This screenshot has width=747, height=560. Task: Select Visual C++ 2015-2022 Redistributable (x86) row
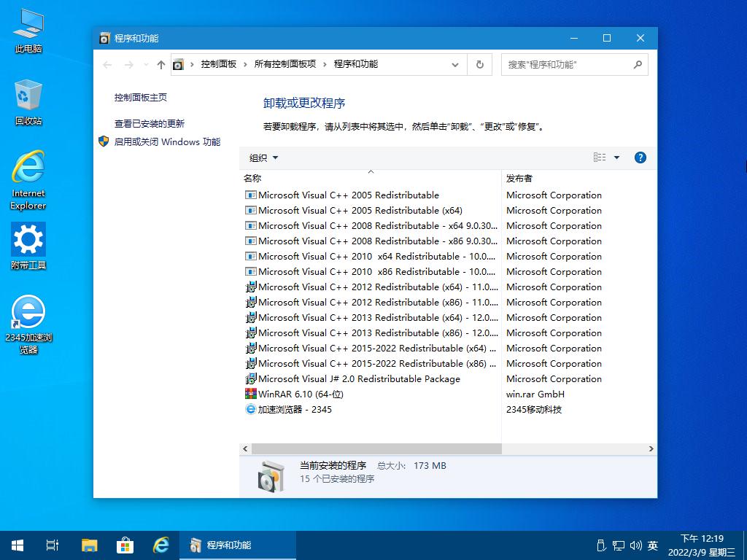[x=371, y=363]
